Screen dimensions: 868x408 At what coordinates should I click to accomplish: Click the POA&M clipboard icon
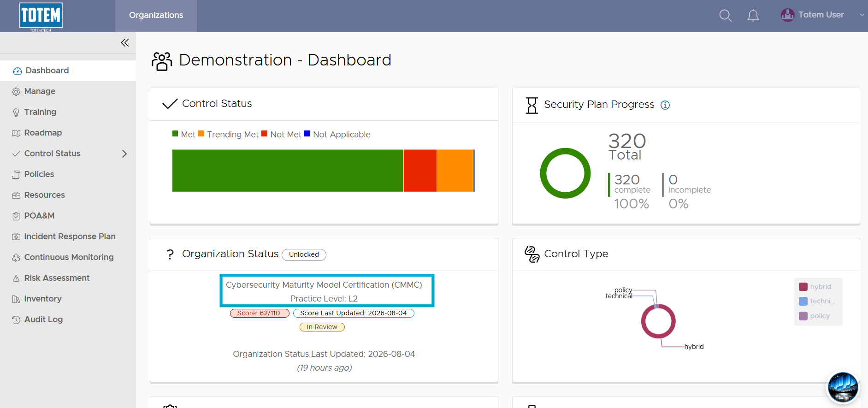(16, 216)
